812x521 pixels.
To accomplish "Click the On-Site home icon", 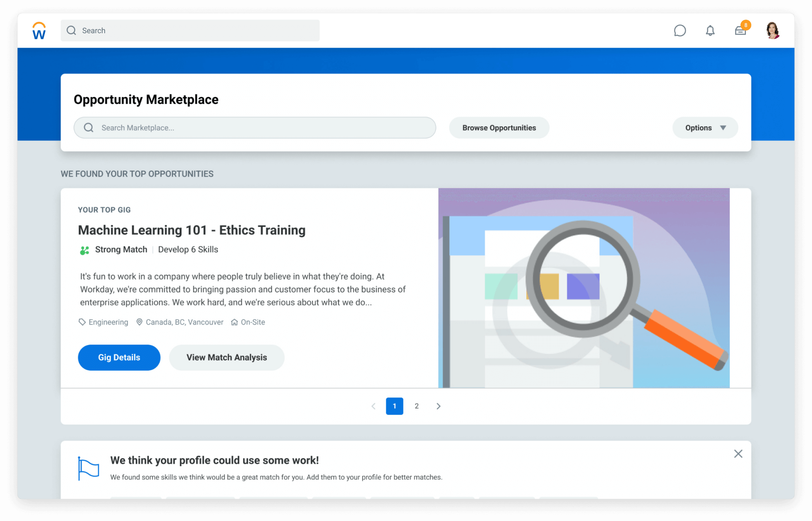I will 234,322.
